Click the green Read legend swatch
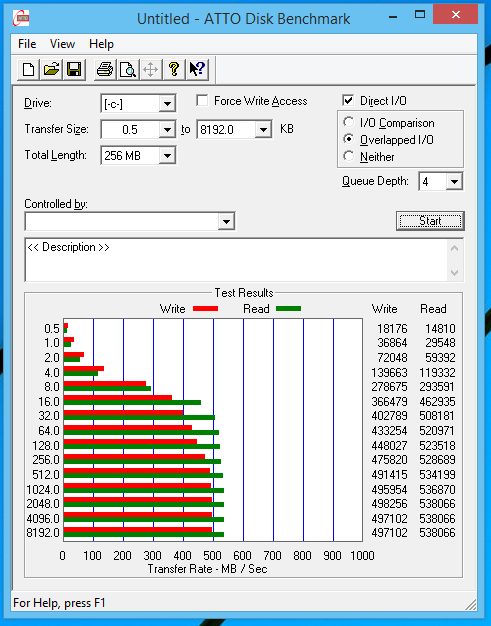491x626 pixels. [288, 308]
